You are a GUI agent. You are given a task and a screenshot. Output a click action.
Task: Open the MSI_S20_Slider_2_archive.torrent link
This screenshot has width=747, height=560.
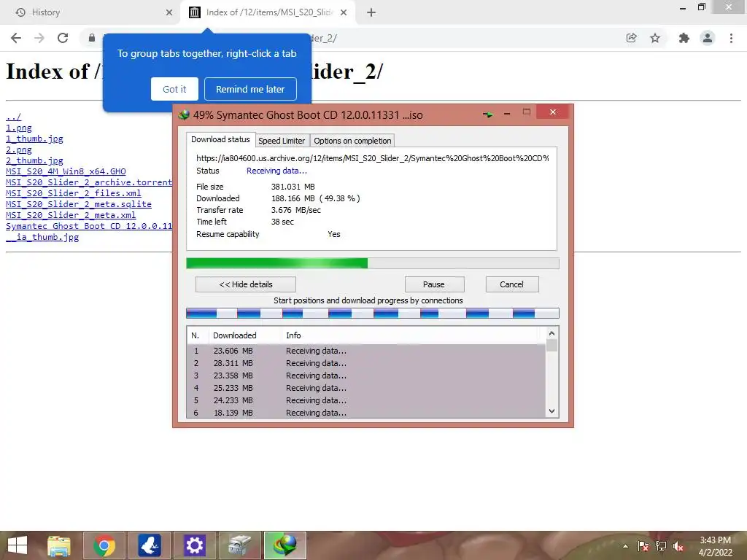pyautogui.click(x=89, y=182)
